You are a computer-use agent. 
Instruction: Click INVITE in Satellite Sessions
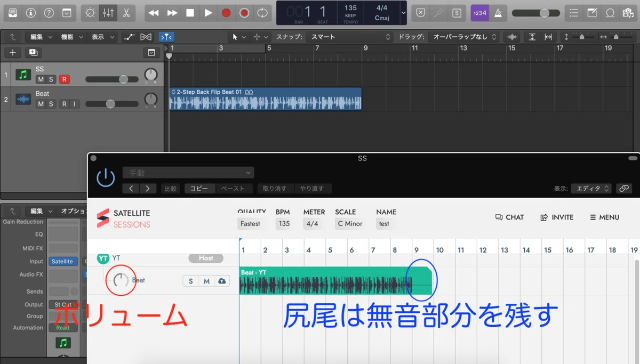[557, 217]
